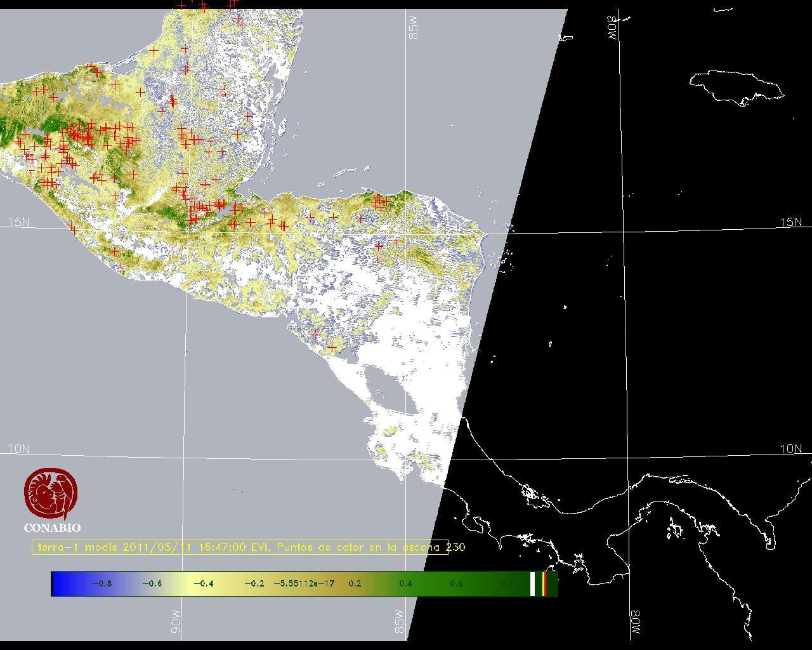Select the 10N label on left edge
This screenshot has width=812, height=650.
pos(18,449)
